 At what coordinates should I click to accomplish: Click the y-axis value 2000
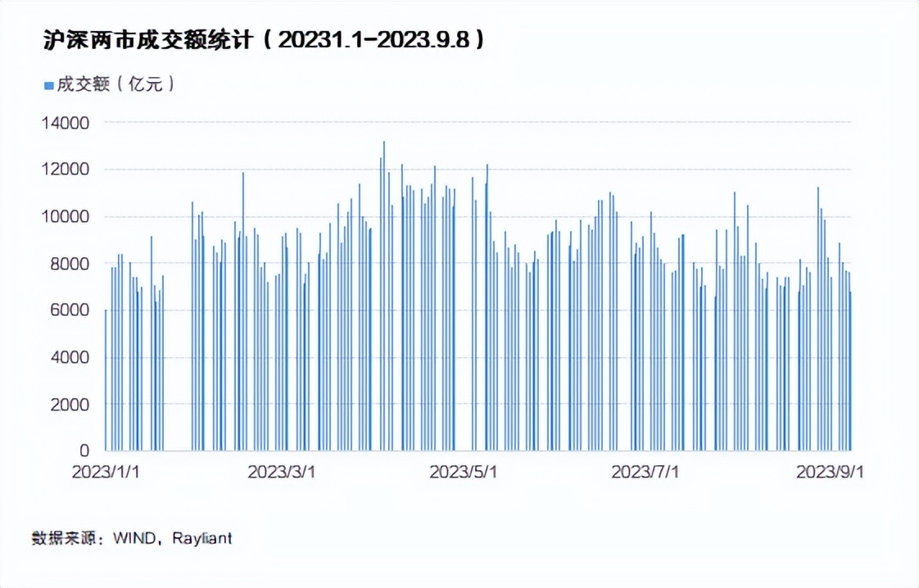(x=70, y=404)
